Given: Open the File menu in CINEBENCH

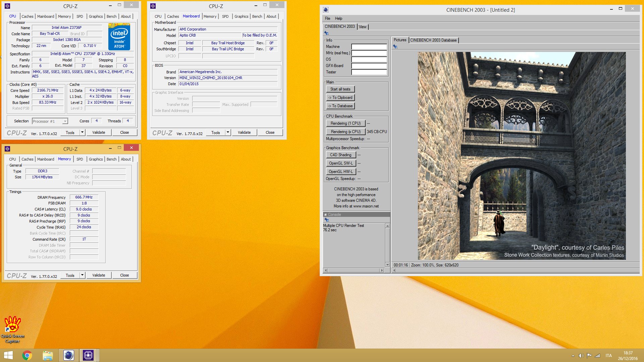Looking at the screenshot, I should pos(328,18).
